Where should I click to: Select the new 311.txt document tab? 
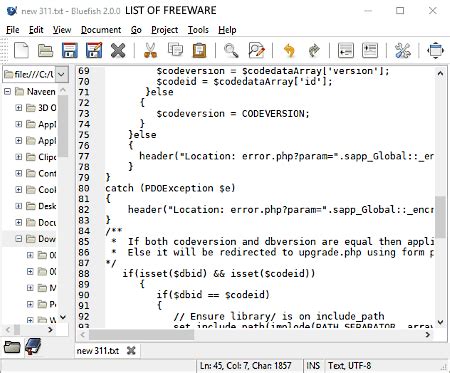click(97, 351)
